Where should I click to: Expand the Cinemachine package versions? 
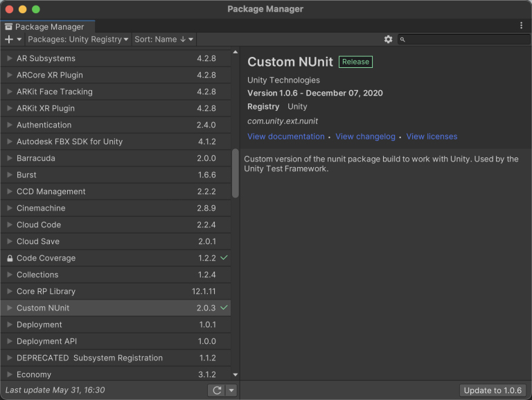click(10, 208)
